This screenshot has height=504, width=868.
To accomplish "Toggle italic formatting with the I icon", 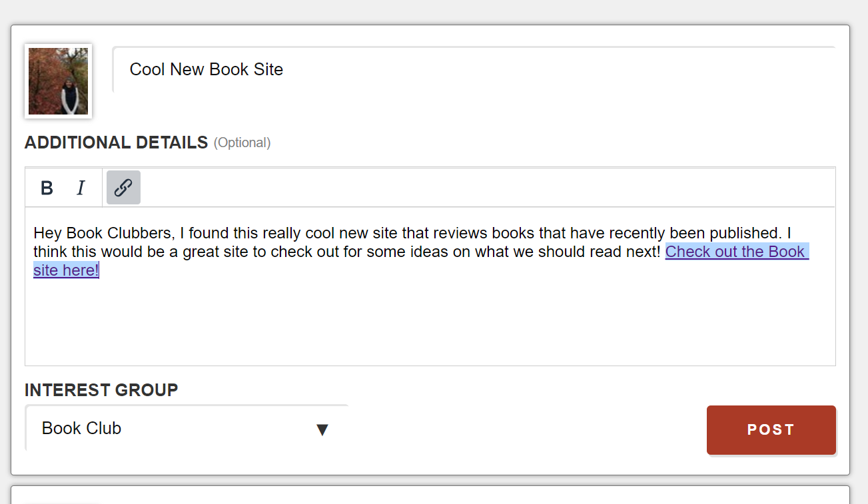I will [x=81, y=188].
